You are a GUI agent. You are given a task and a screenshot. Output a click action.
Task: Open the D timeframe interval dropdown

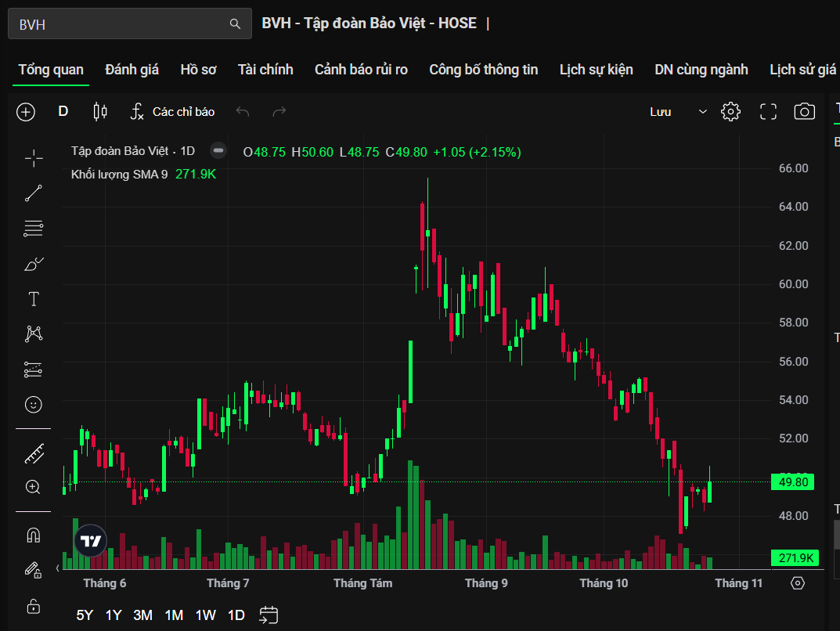(x=63, y=112)
